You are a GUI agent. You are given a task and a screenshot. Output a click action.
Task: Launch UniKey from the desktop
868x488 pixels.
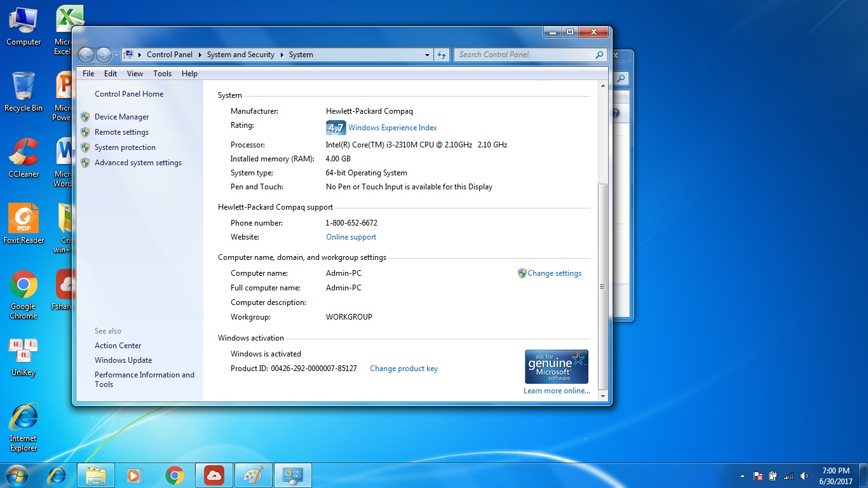click(23, 351)
